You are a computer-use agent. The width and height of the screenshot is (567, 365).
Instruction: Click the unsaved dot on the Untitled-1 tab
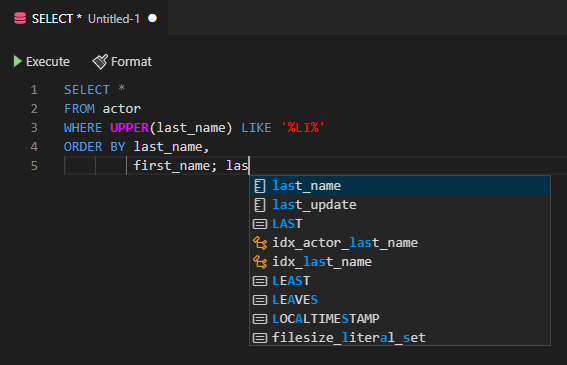tap(153, 18)
